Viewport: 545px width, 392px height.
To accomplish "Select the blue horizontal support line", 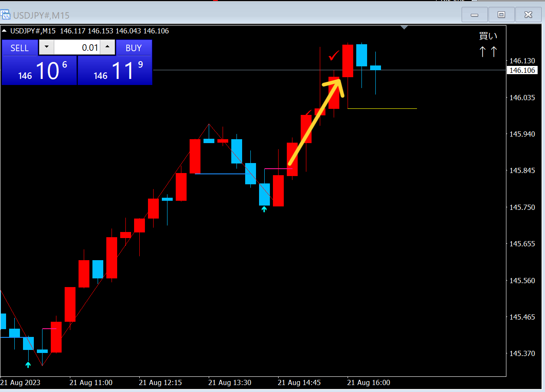I will [x=220, y=174].
